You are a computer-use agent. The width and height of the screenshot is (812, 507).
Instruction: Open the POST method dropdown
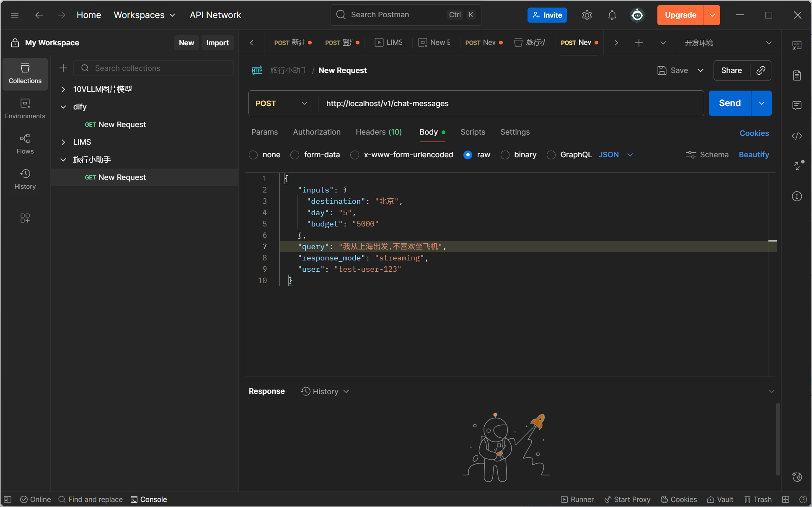[282, 103]
